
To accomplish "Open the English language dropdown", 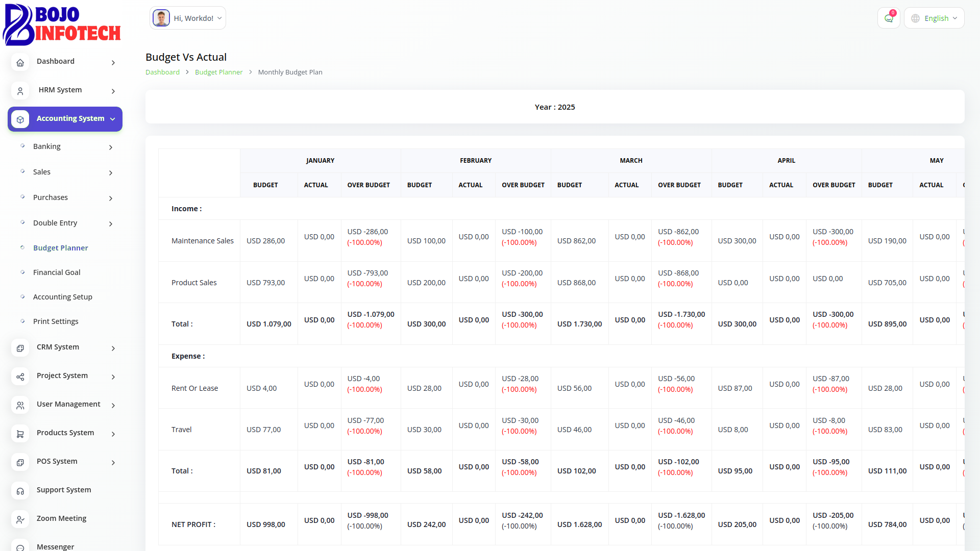I will click(x=934, y=18).
